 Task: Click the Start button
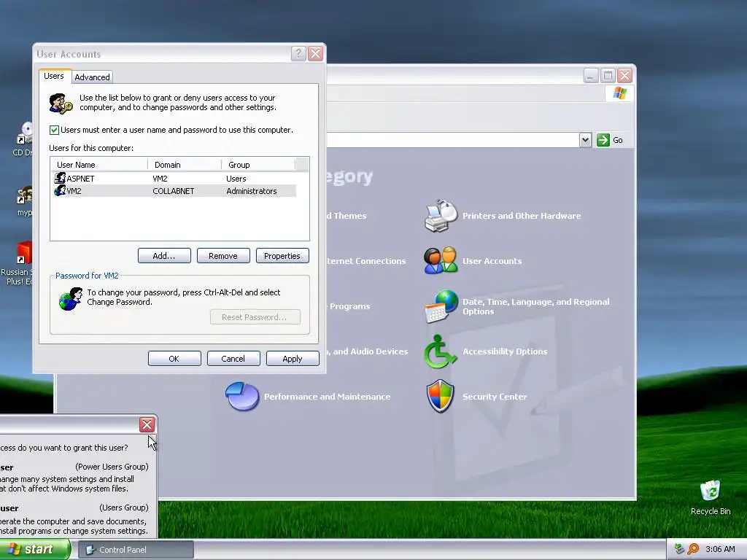point(35,550)
